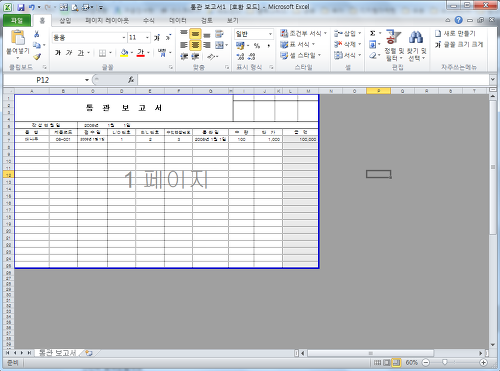Toggle bold 가 formatting
500x371 pixels.
click(58, 53)
